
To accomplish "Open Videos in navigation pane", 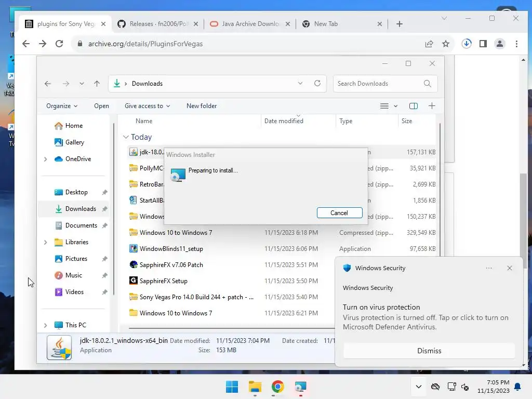I will [74, 292].
